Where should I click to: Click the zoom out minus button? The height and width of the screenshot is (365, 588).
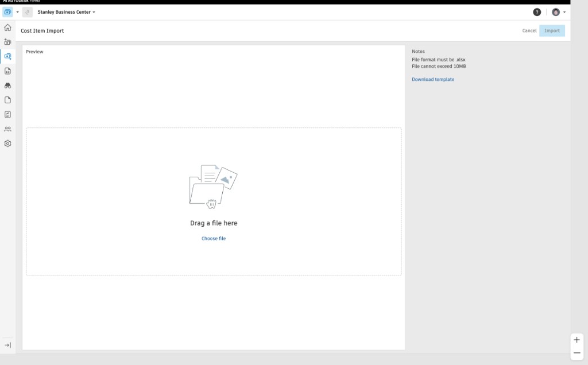point(577,353)
